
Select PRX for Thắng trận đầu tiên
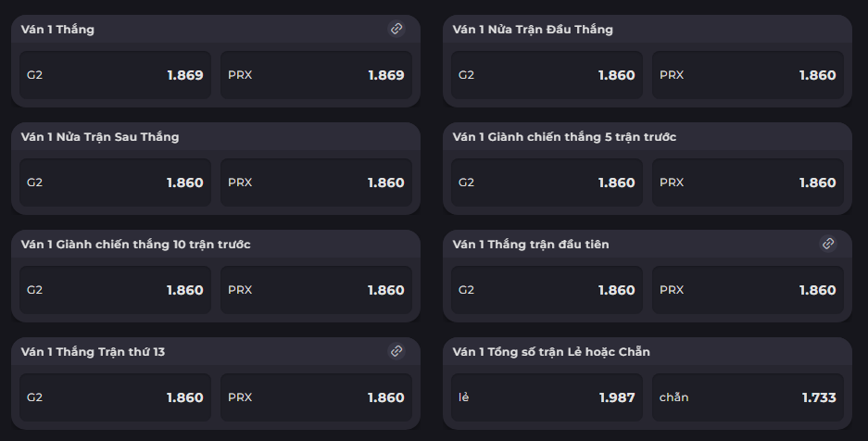748,290
